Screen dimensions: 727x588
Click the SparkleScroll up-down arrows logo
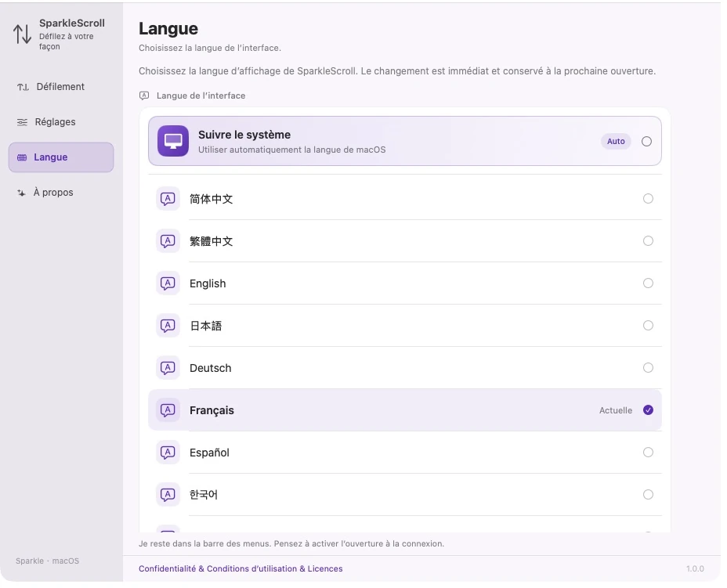(22, 34)
